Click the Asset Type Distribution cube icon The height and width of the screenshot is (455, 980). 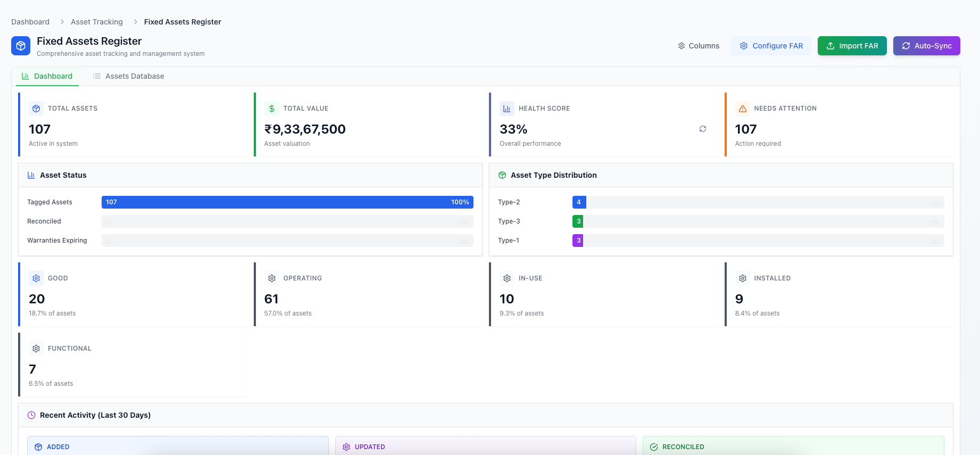coord(502,175)
